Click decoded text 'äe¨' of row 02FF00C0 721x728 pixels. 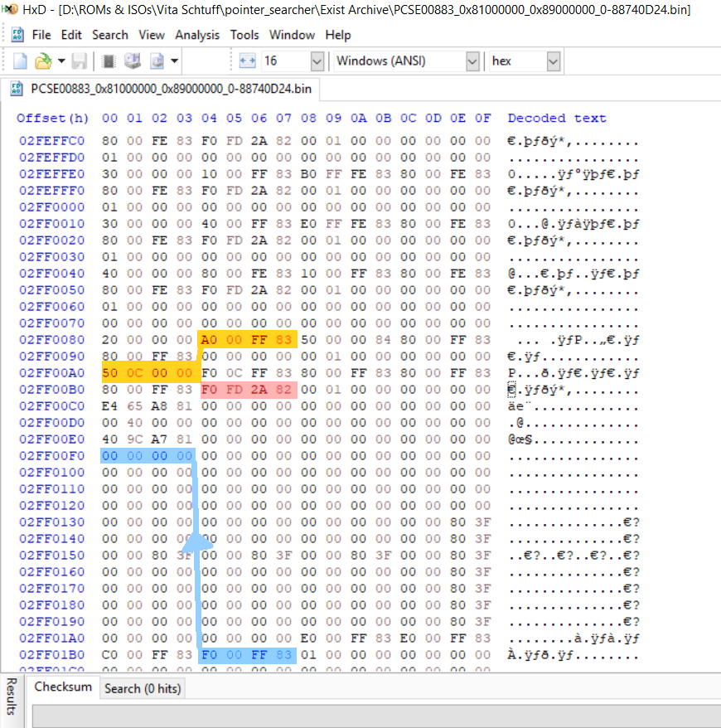coord(520,406)
